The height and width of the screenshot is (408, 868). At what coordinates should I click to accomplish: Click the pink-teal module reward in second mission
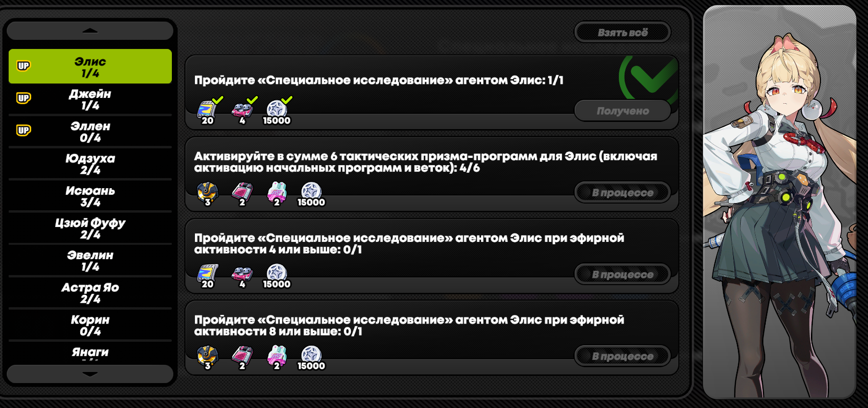tap(277, 193)
